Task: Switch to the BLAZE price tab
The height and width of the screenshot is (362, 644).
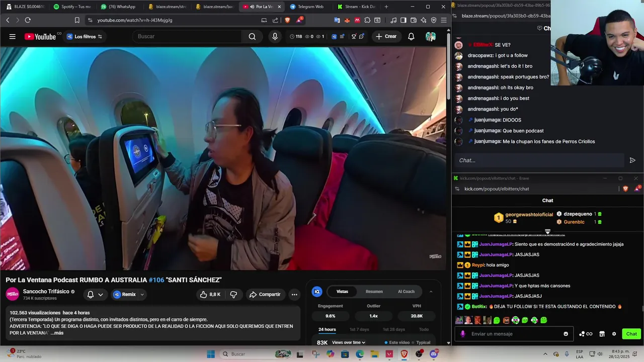Action: (25, 7)
